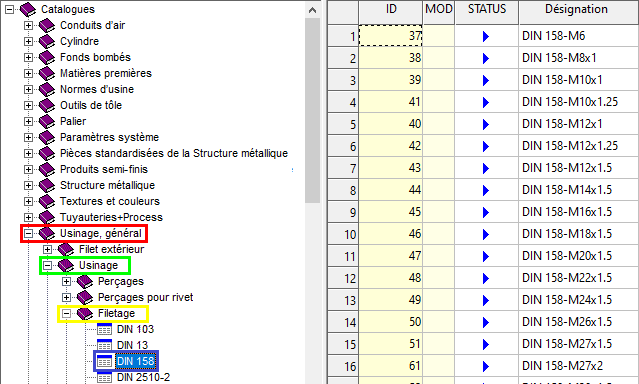The image size is (639, 384).
Task: Click the Catalogues root book icon
Action: pyautogui.click(x=28, y=9)
